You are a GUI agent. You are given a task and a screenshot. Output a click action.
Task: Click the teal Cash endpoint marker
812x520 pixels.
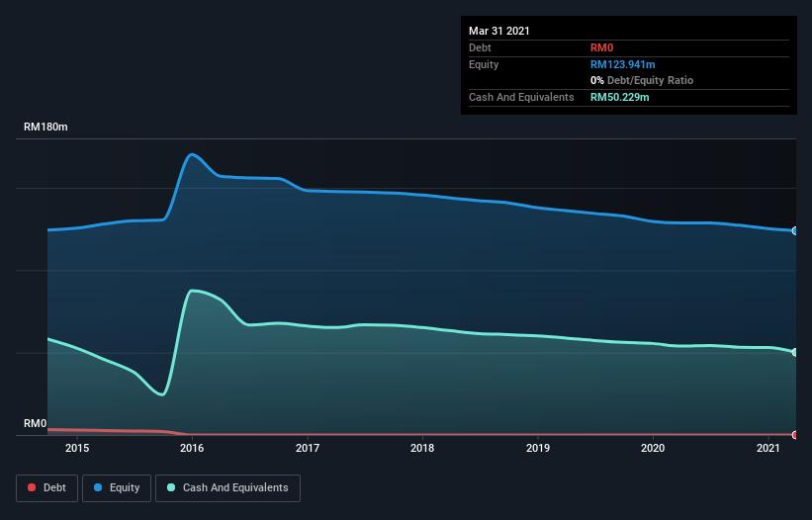[795, 352]
